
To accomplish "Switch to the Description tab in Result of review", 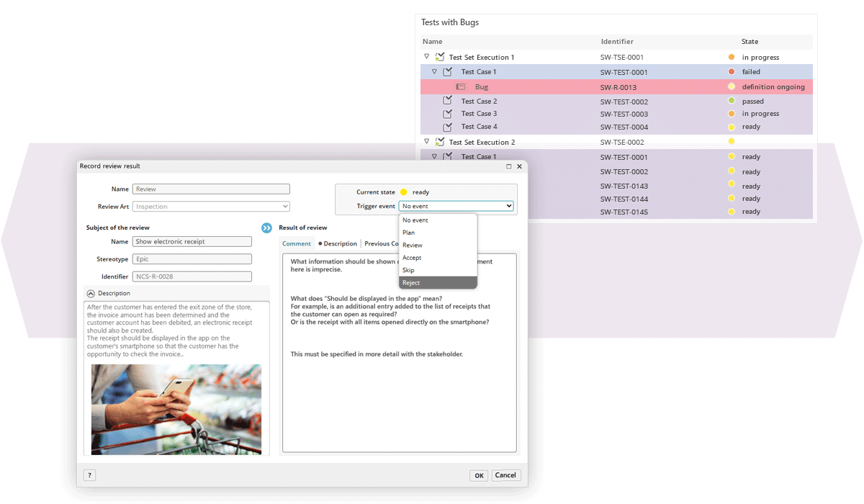I will click(338, 244).
